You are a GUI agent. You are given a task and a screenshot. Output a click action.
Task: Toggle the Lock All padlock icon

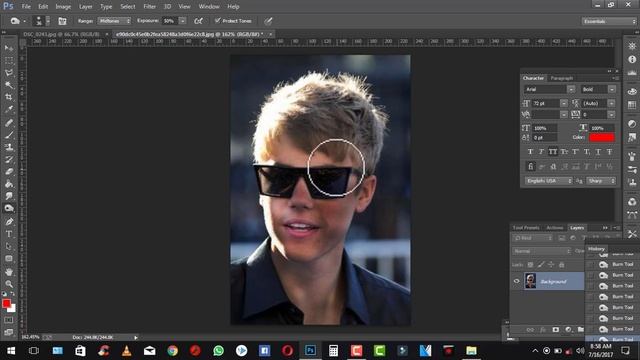click(562, 265)
